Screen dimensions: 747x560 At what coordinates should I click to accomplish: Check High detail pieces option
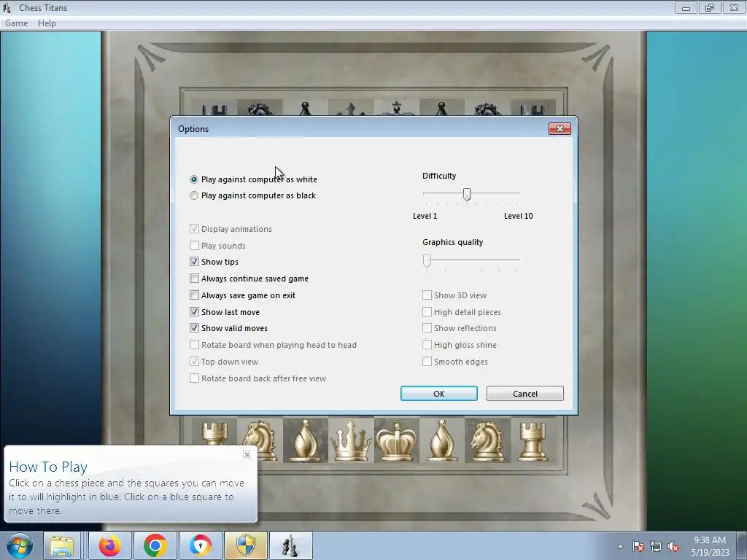click(x=427, y=312)
